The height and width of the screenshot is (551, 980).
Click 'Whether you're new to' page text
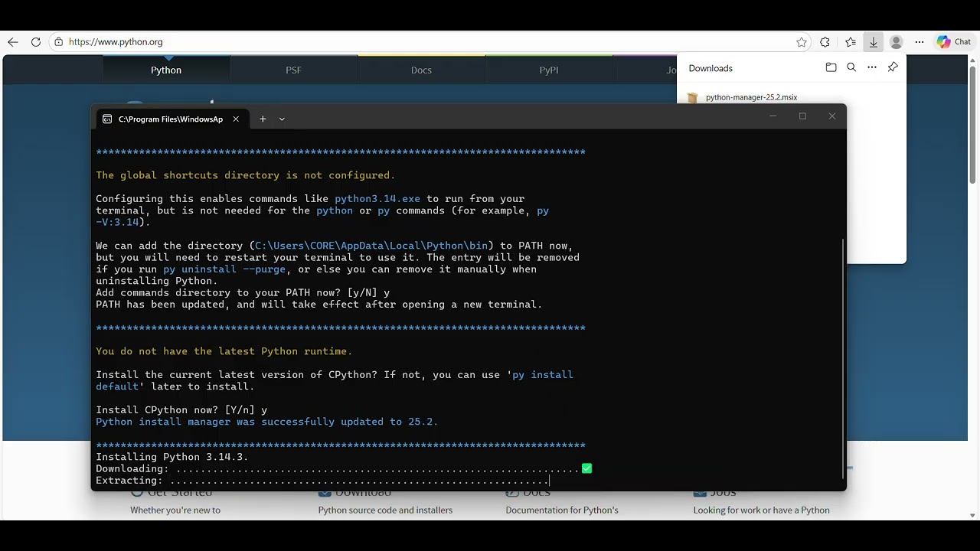click(175, 510)
